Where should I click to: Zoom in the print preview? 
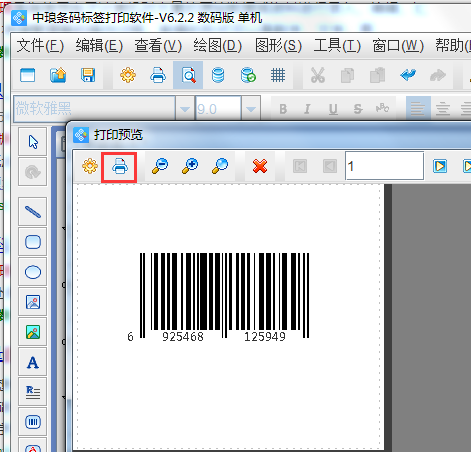190,166
